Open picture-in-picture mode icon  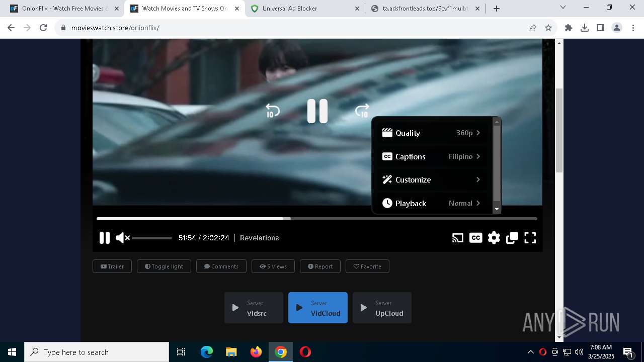(x=512, y=238)
